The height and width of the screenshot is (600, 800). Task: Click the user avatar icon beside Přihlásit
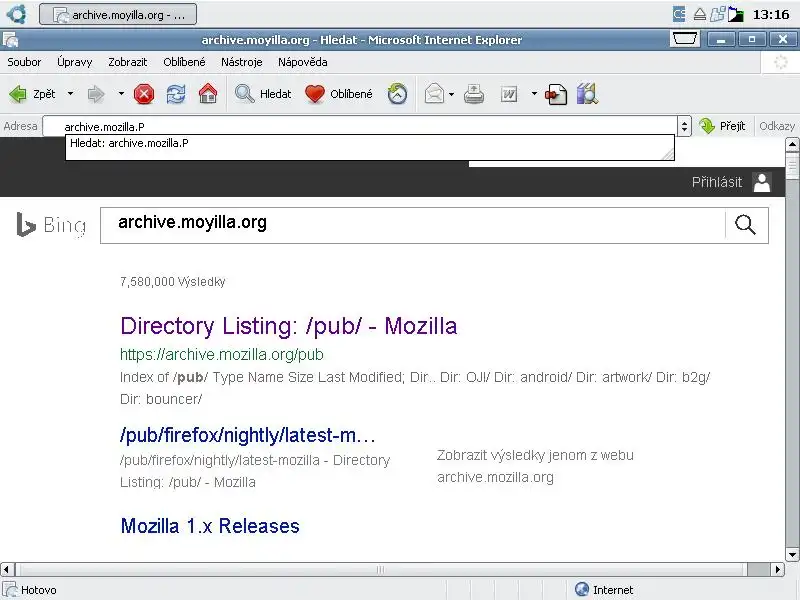tap(762, 182)
